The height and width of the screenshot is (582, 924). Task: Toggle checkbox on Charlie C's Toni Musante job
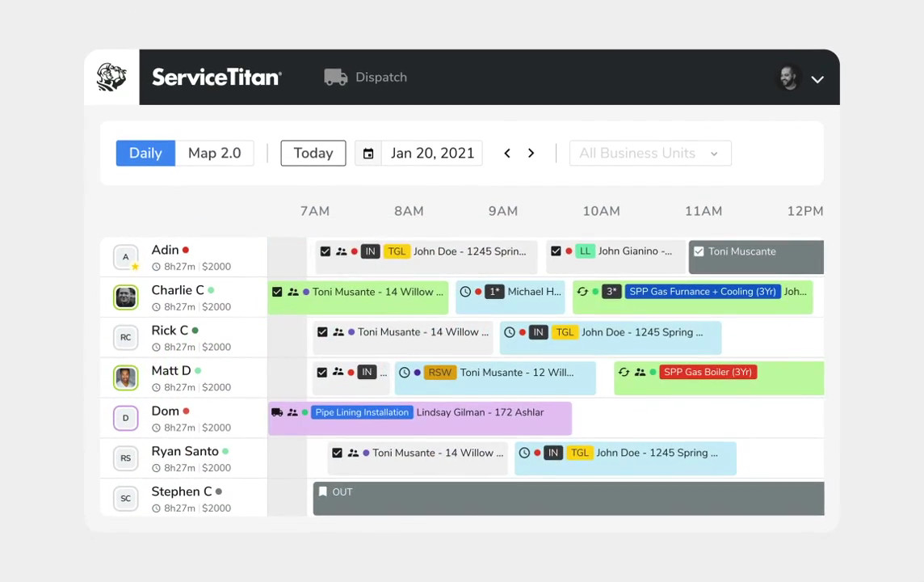(x=277, y=292)
